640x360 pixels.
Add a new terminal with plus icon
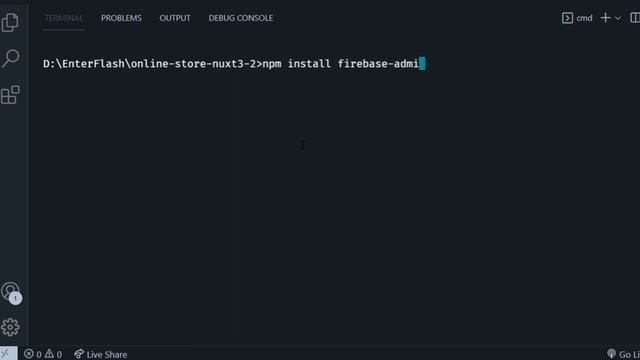click(x=605, y=18)
